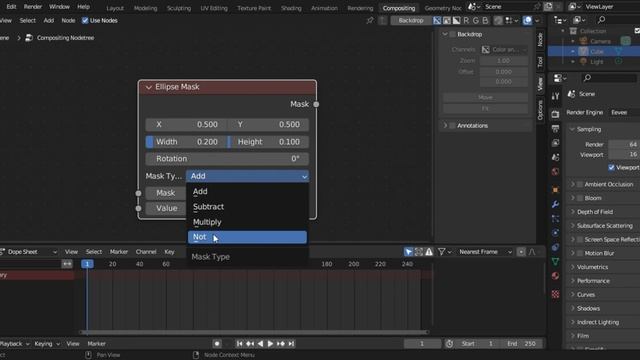Collapse the Ellipse Mask node

(x=149, y=87)
